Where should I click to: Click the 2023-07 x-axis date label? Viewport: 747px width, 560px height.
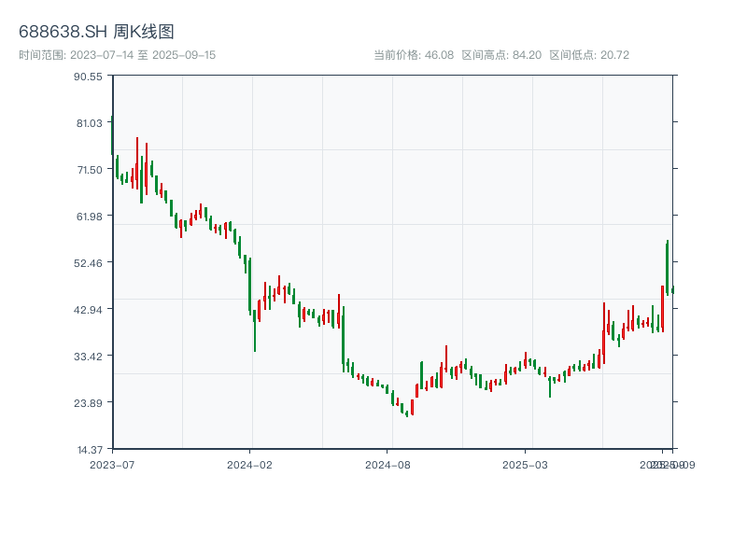(112, 464)
